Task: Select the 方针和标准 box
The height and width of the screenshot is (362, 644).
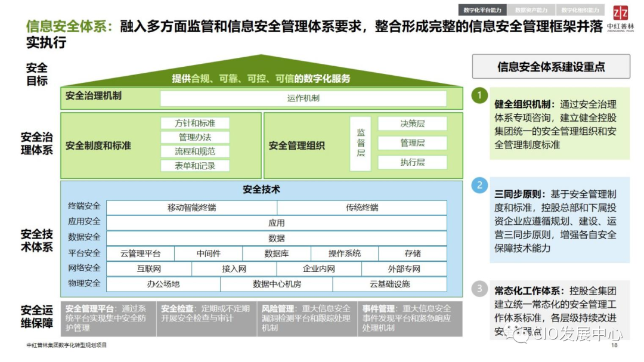Action: (195, 123)
